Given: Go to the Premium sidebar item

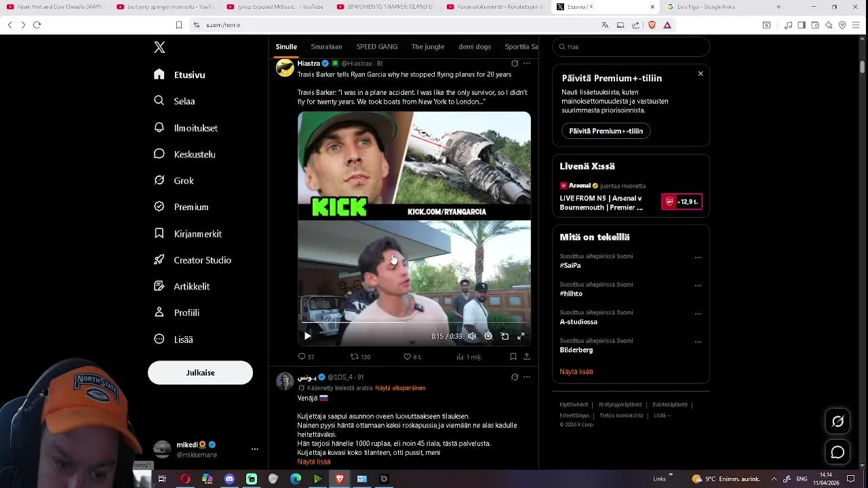Looking at the screenshot, I should pos(181,207).
